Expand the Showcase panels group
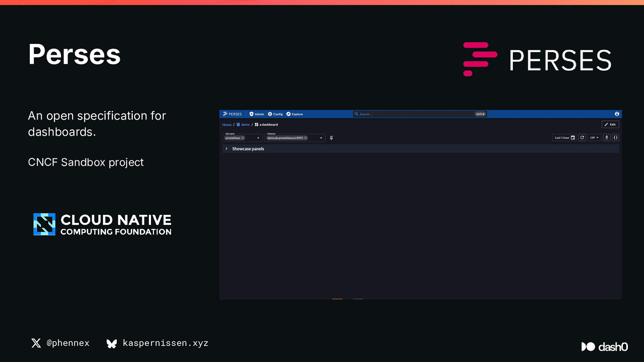644x362 pixels. (227, 149)
